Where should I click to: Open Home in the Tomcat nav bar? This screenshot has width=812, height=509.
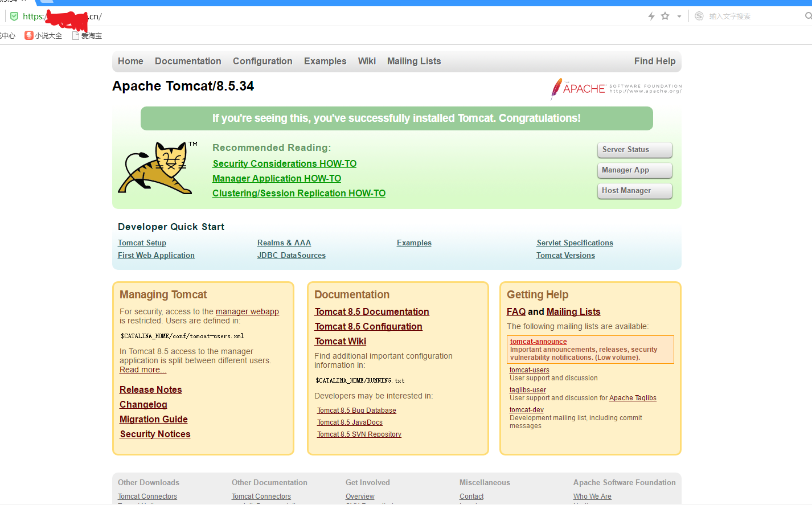point(130,61)
